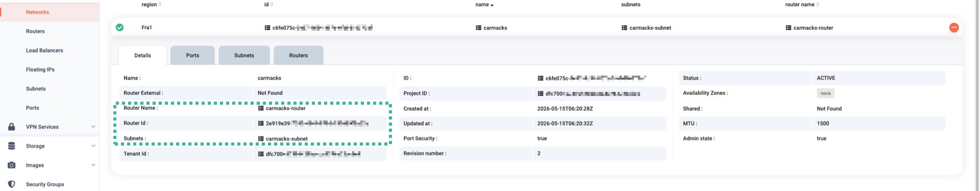Expand the Images menu chevron
This screenshot has width=980, height=191.
point(93,165)
